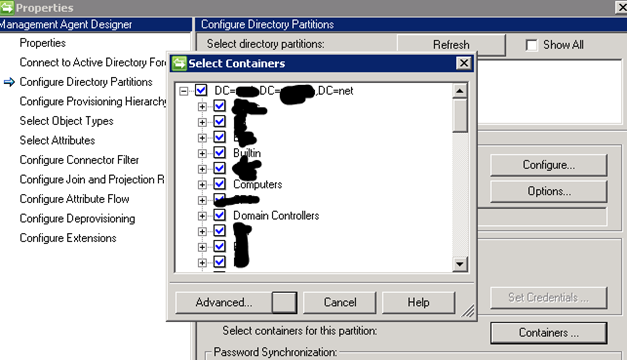The image size is (627, 360).
Task: Select Configure Directory Partitions in designer list
Action: pyautogui.click(x=86, y=82)
